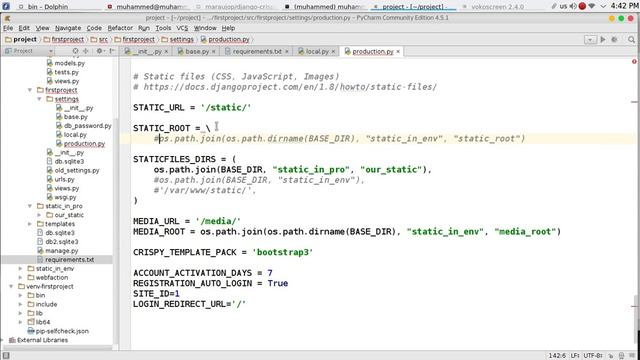Select External Libraries node
Screen dimensions: 640x360
pyautogui.click(x=42, y=340)
